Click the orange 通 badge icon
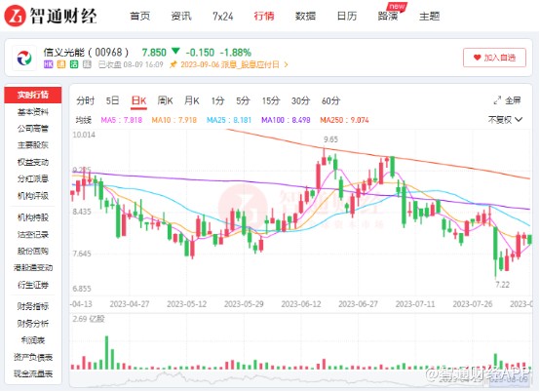 click(x=61, y=64)
